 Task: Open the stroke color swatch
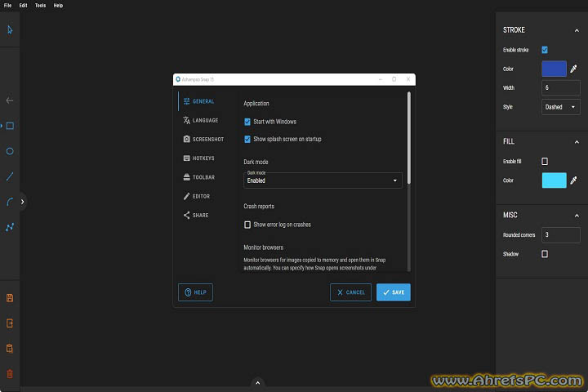[554, 69]
